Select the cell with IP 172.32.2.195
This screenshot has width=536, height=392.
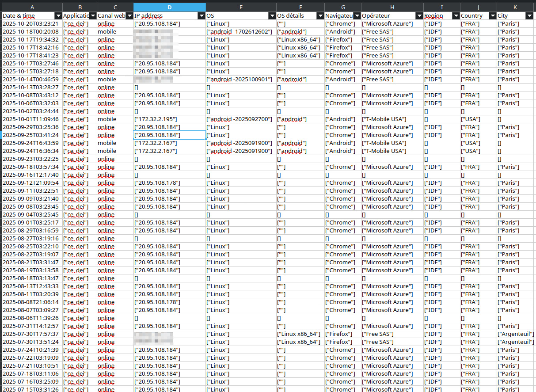[156, 119]
